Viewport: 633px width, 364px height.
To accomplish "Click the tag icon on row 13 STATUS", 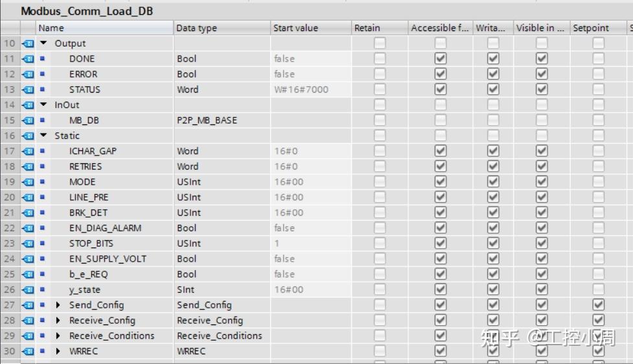I will pyautogui.click(x=28, y=89).
